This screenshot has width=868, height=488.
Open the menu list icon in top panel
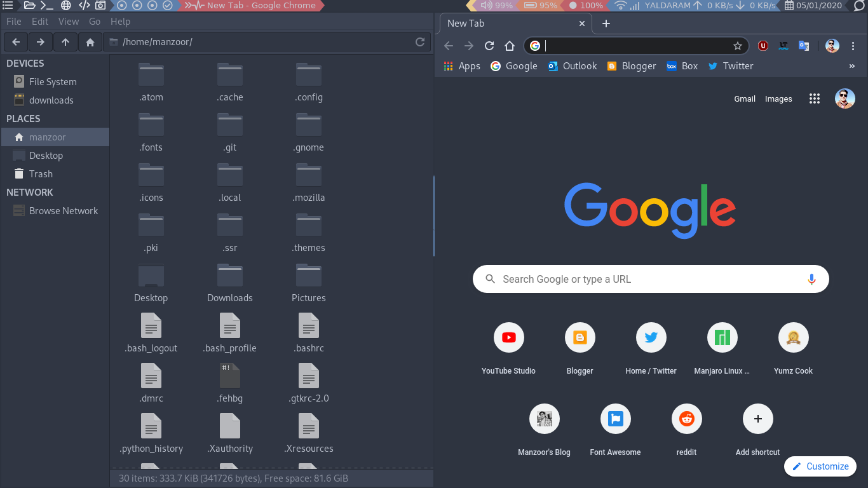coord(8,5)
